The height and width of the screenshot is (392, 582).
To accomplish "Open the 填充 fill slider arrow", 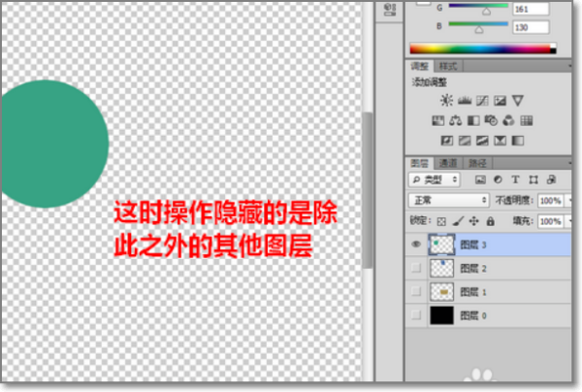I will click(568, 221).
